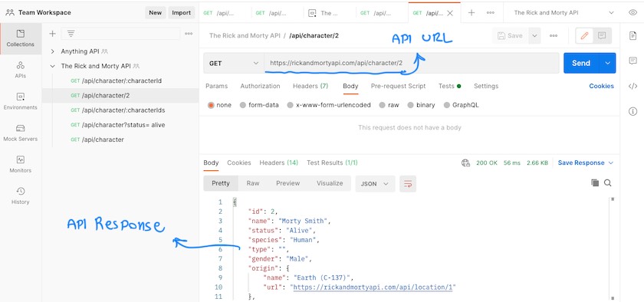Copy response with the copy icon
Image resolution: width=644 pixels, height=302 pixels.
coord(595,183)
